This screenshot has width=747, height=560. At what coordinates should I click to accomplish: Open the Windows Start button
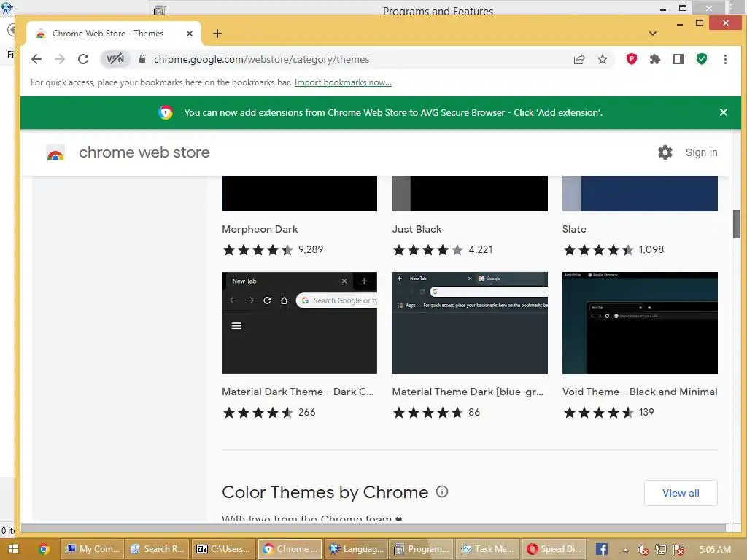click(x=13, y=549)
